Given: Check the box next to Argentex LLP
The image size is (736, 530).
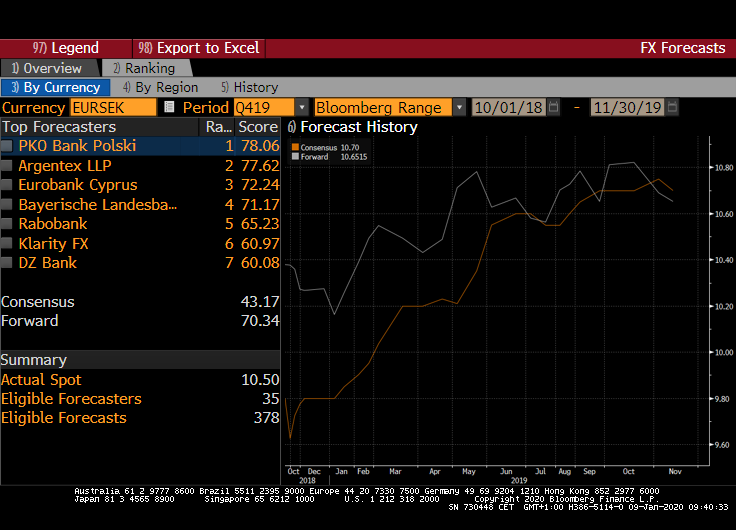Looking at the screenshot, I should tap(8, 166).
